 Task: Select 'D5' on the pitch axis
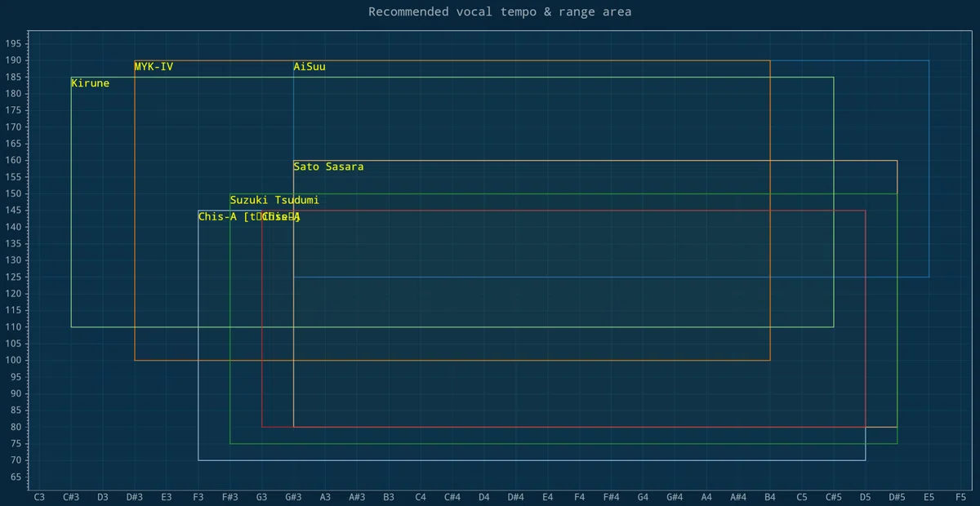(x=866, y=496)
